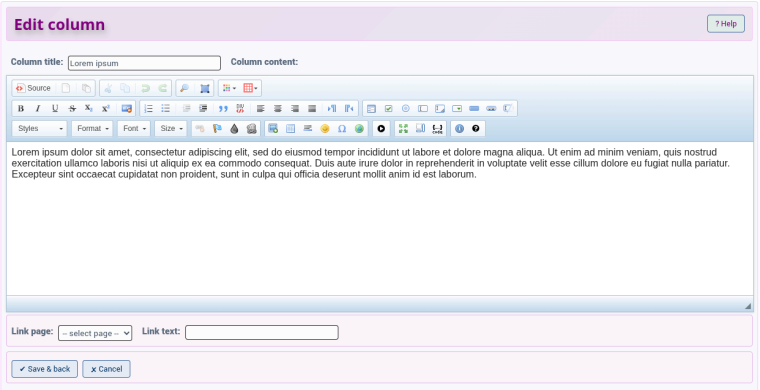Screen dimensions: 760x390
Task: Click the water drop icon
Action: click(234, 128)
